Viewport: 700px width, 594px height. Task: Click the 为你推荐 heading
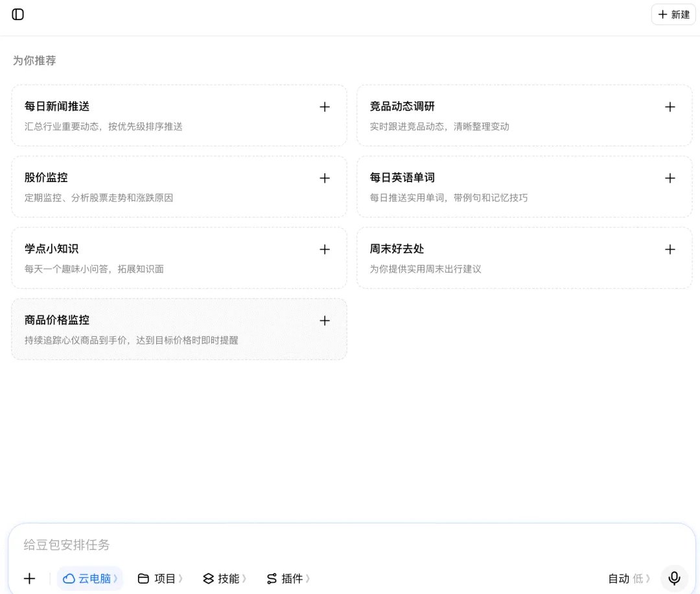[x=34, y=60]
